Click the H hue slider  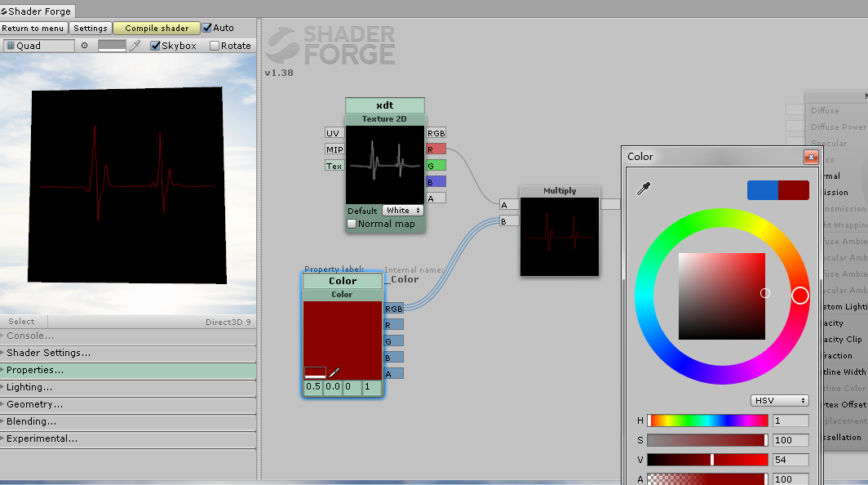point(707,420)
